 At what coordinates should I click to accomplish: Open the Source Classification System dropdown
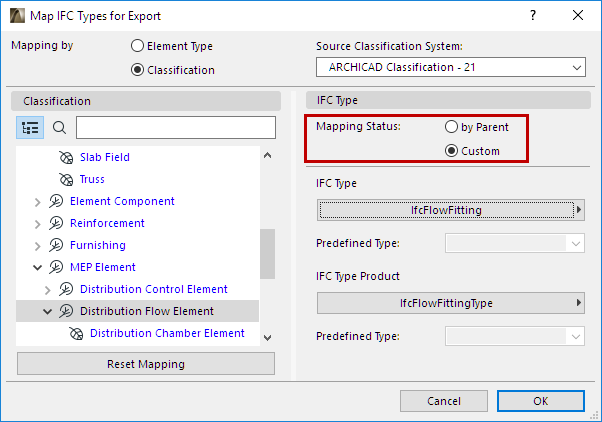pyautogui.click(x=450, y=67)
